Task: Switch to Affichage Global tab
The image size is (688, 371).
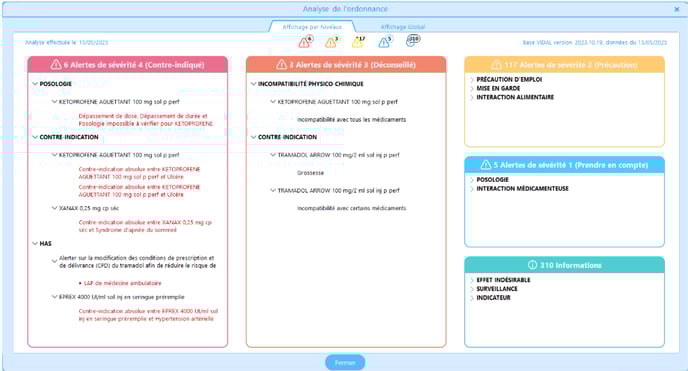Action: 402,27
